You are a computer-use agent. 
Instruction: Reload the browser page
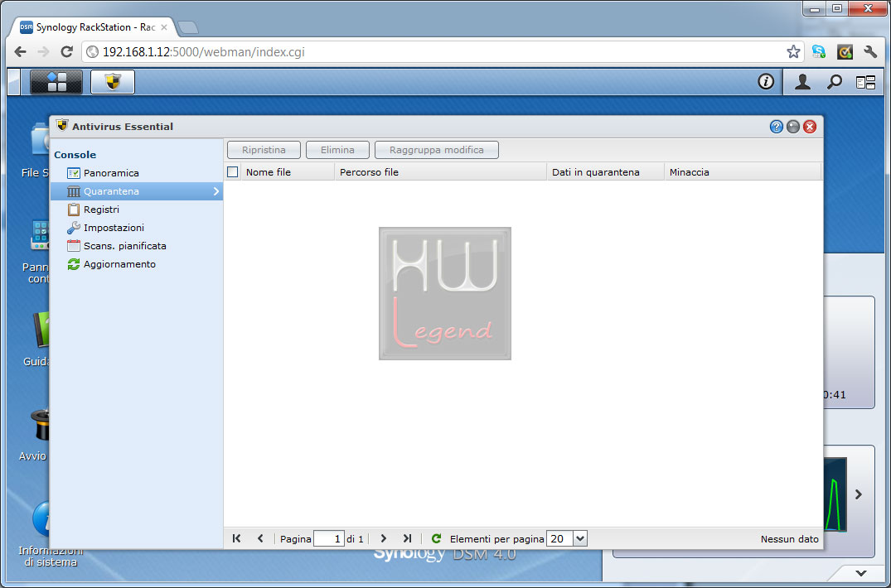click(66, 51)
